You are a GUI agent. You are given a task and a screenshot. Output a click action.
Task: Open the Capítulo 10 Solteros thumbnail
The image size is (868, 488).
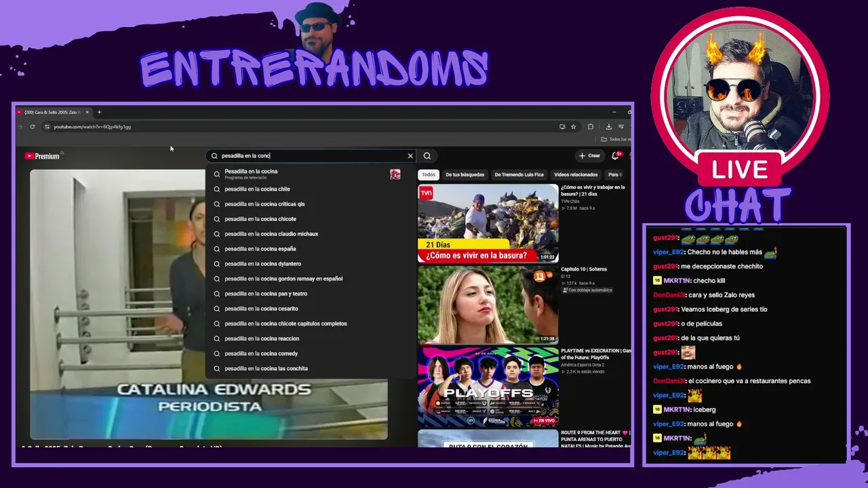click(x=488, y=304)
